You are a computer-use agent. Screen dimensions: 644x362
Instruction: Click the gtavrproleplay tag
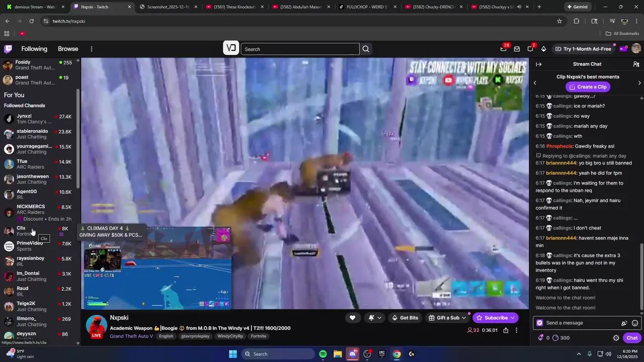(196, 336)
